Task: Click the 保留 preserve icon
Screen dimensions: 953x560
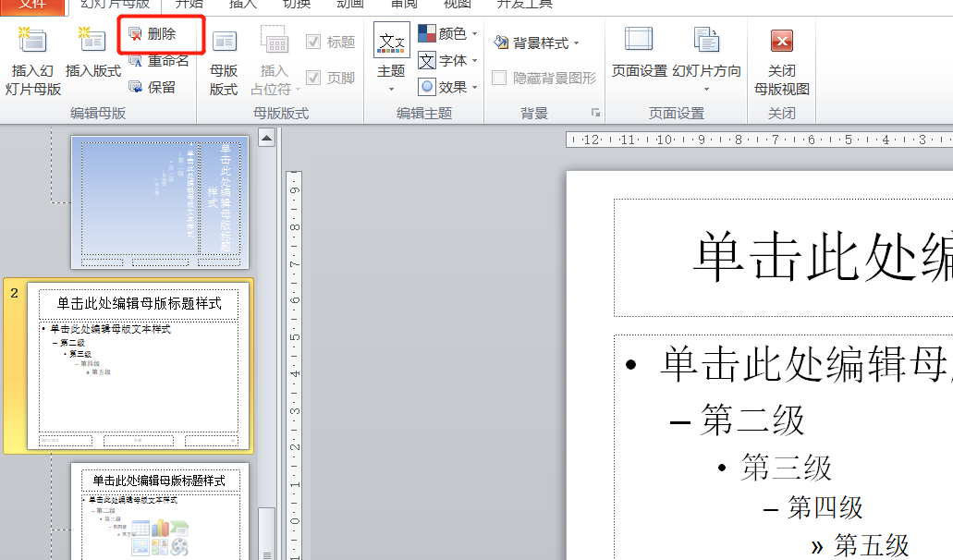Action: [136, 87]
